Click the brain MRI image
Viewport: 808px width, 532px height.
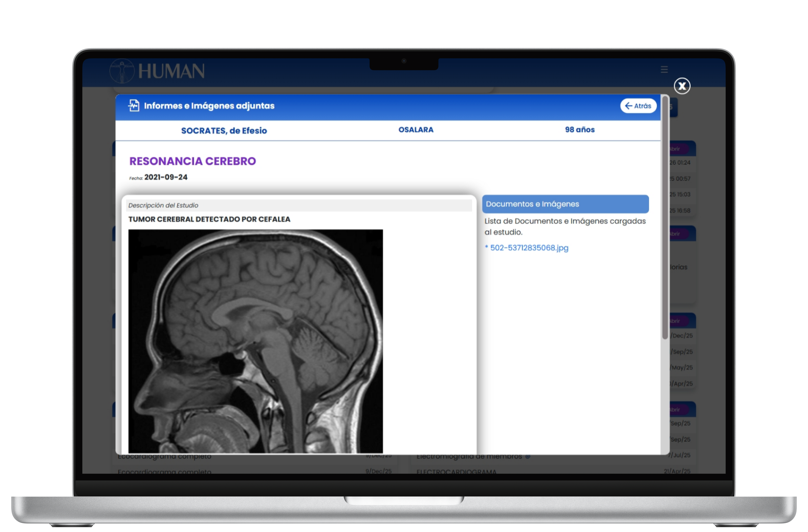pos(255,341)
